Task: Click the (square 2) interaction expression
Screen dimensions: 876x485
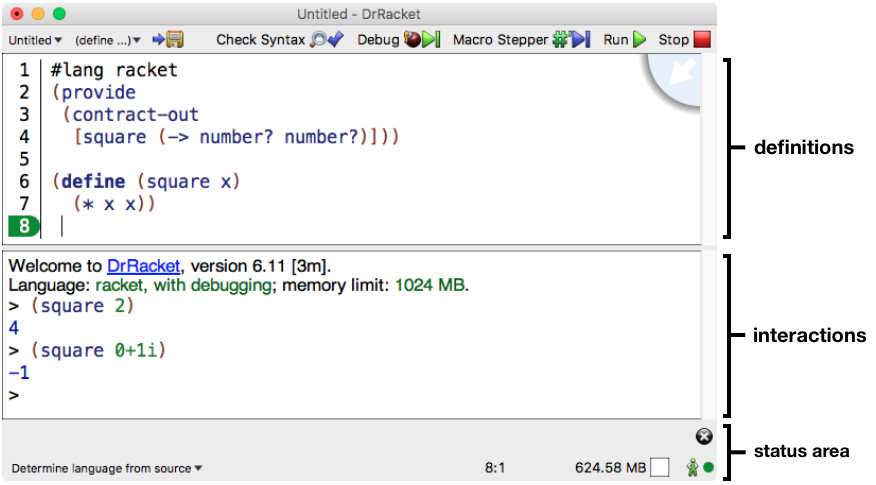Action: pos(82,306)
